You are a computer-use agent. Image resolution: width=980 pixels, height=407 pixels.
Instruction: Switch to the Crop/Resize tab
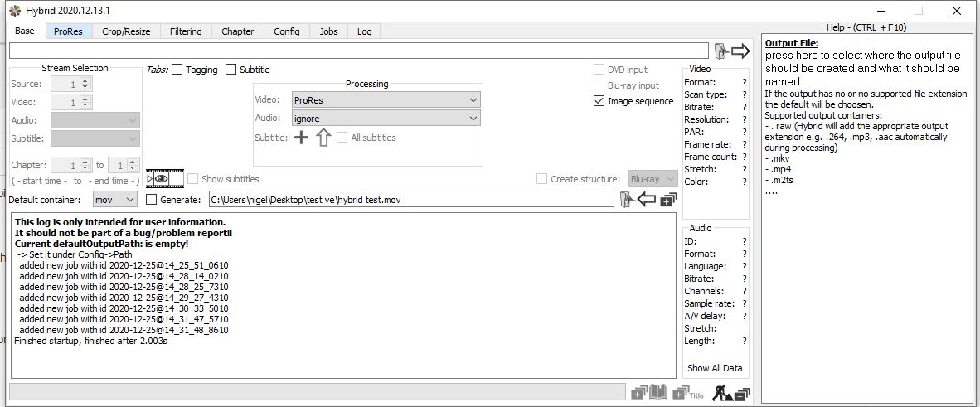[126, 31]
